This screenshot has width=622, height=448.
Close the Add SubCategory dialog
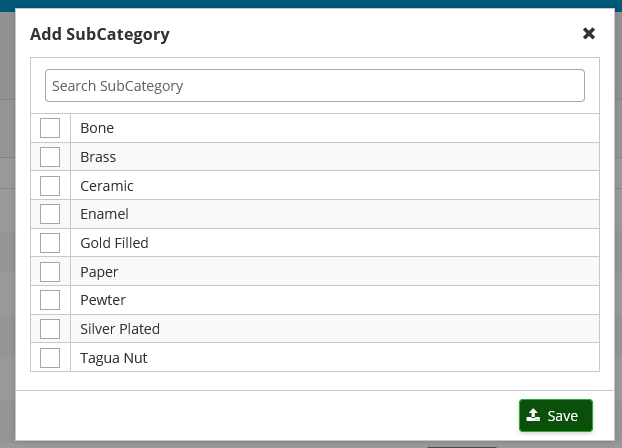click(x=589, y=33)
